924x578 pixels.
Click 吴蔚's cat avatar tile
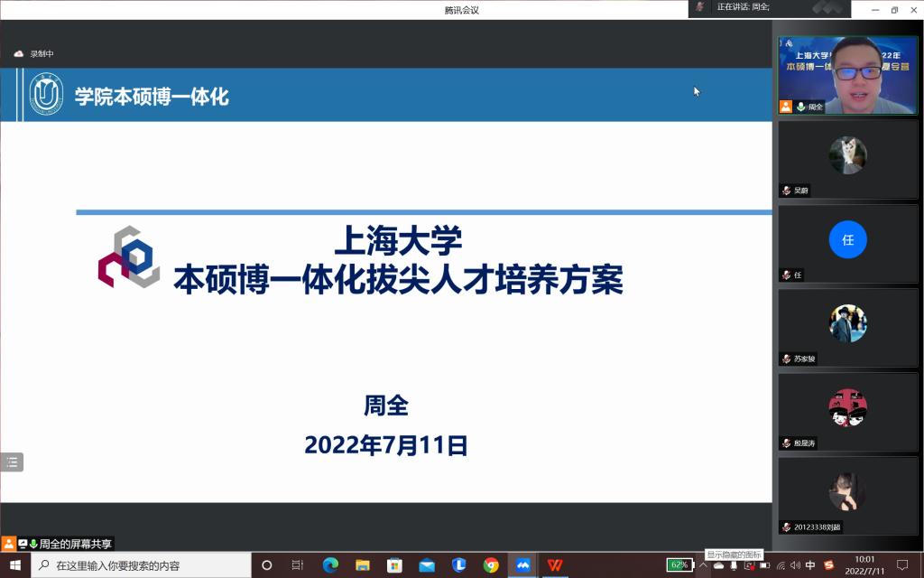point(847,155)
